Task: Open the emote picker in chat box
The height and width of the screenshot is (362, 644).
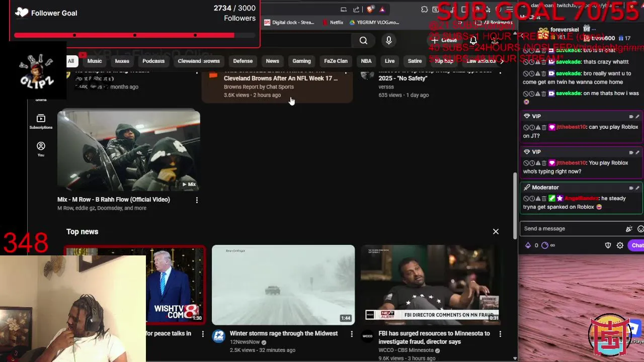Action: pyautogui.click(x=640, y=229)
